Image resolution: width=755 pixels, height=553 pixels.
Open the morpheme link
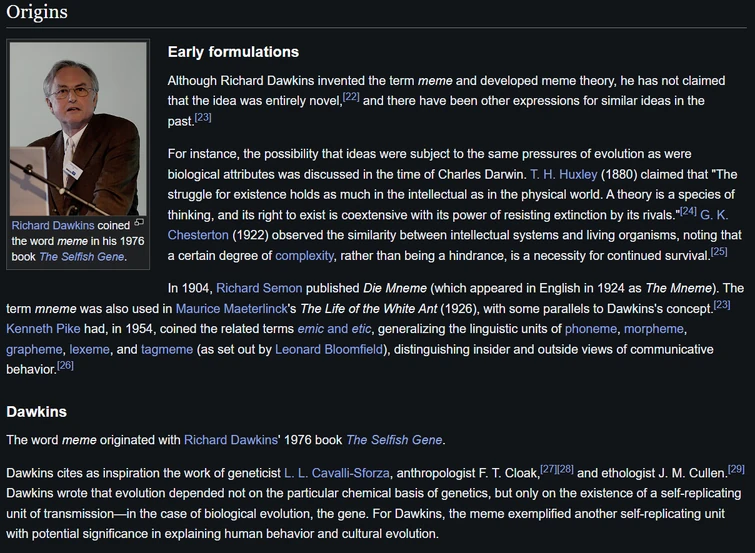pos(654,329)
